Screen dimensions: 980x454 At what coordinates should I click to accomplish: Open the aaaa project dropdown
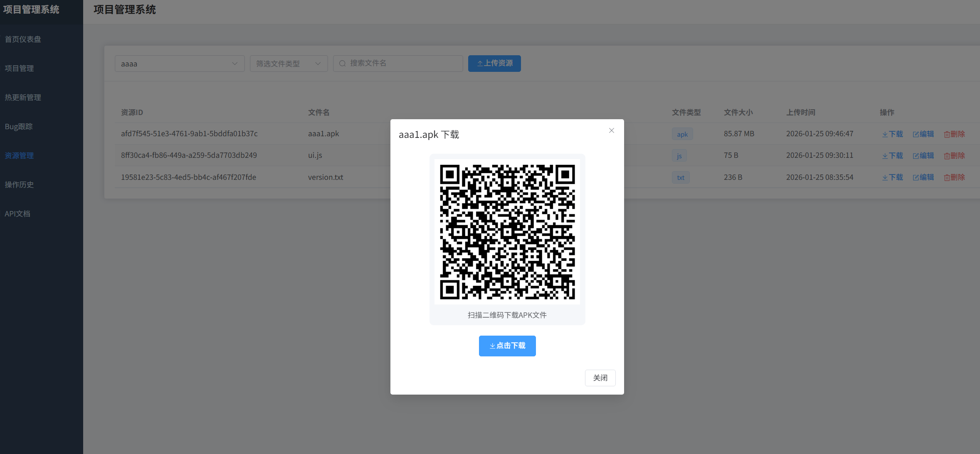pyautogui.click(x=179, y=64)
